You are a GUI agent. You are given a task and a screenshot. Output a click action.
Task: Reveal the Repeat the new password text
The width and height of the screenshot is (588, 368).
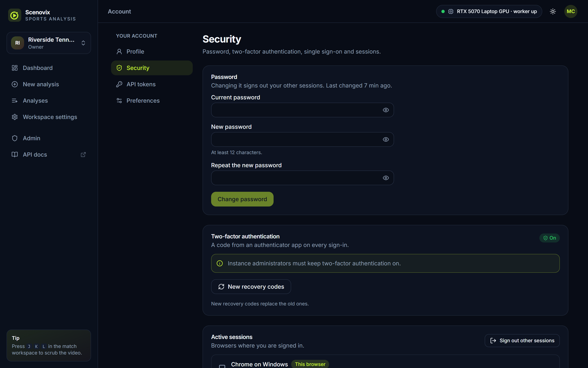click(x=386, y=178)
